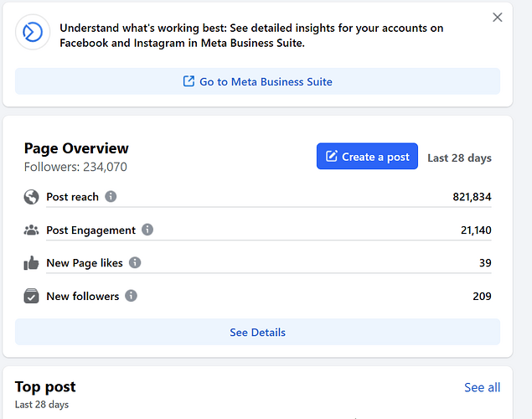Open the Last 28 days range selector

459,158
